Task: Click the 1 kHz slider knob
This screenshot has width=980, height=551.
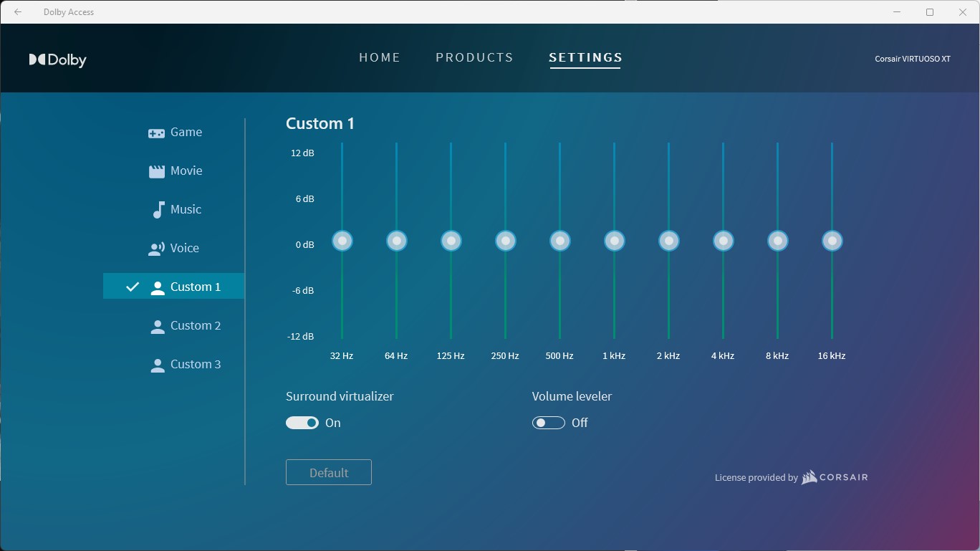Action: coord(615,241)
